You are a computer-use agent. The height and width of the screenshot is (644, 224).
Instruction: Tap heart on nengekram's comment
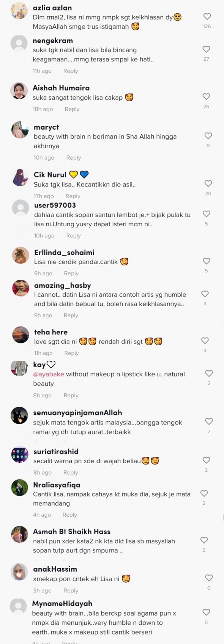pyautogui.click(x=207, y=49)
